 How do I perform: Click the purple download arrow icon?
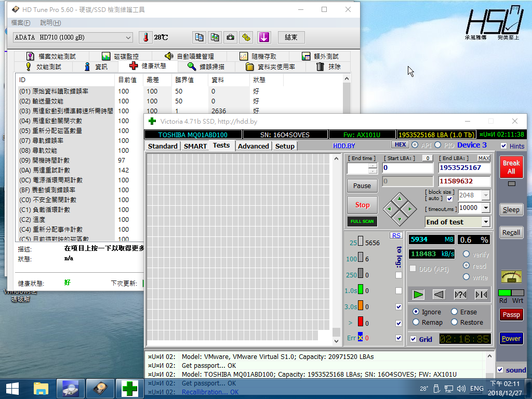coord(264,37)
